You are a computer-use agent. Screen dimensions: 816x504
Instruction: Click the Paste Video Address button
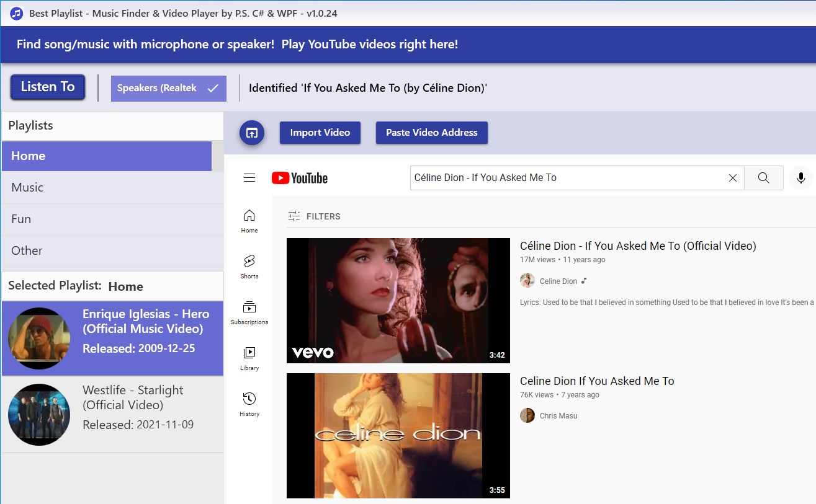click(431, 132)
